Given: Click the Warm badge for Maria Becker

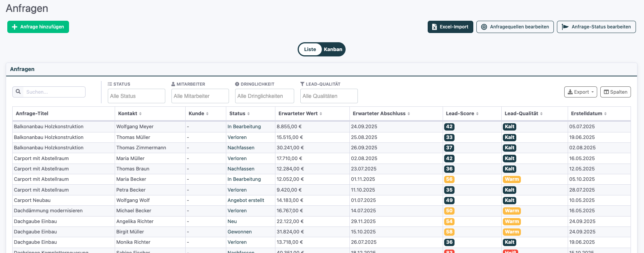Looking at the screenshot, I should 512,179.
